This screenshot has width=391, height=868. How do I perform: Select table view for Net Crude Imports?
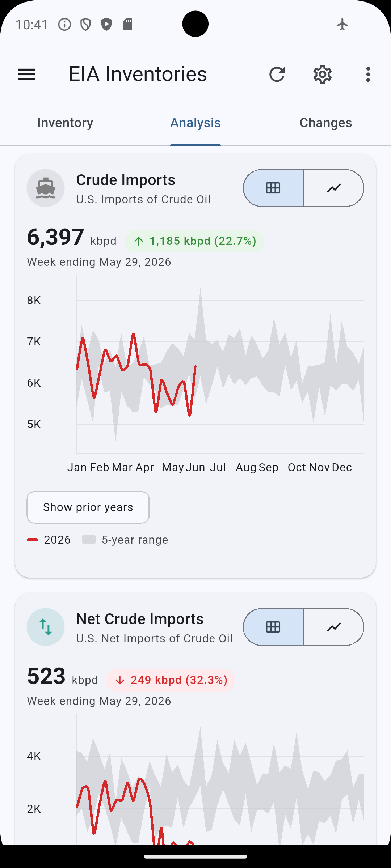(x=273, y=627)
